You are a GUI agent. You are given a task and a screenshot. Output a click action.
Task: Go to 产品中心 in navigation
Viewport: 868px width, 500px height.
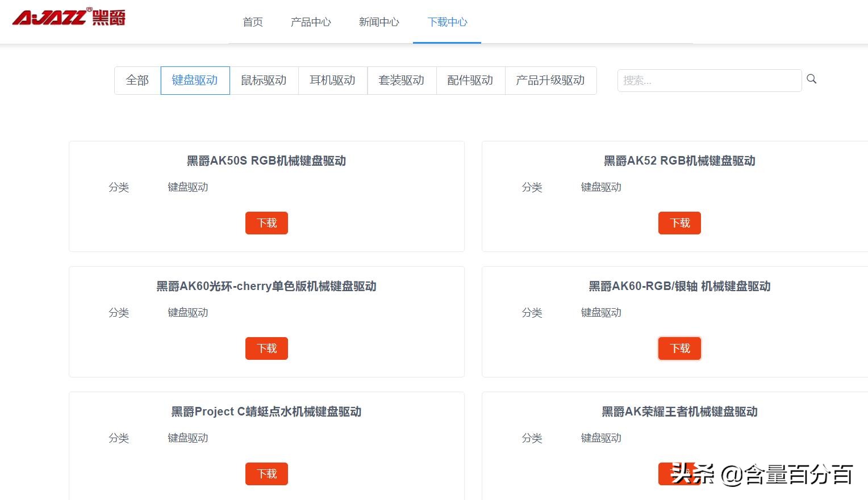(311, 22)
